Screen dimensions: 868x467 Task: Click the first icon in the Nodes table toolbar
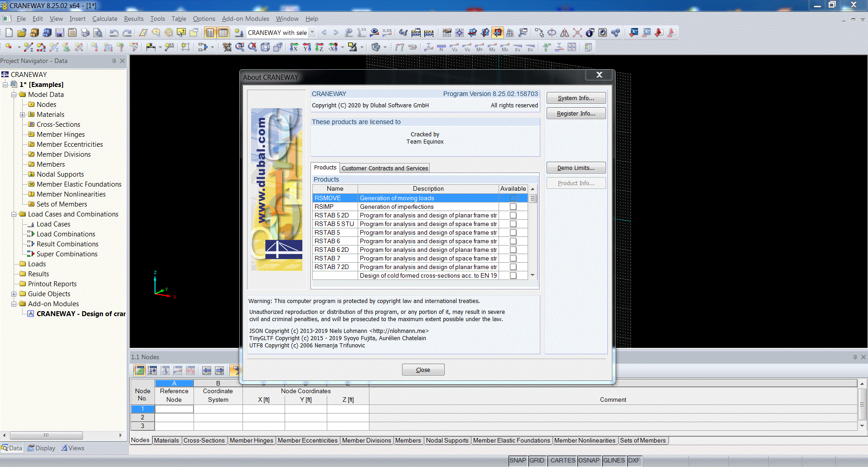pyautogui.click(x=140, y=371)
